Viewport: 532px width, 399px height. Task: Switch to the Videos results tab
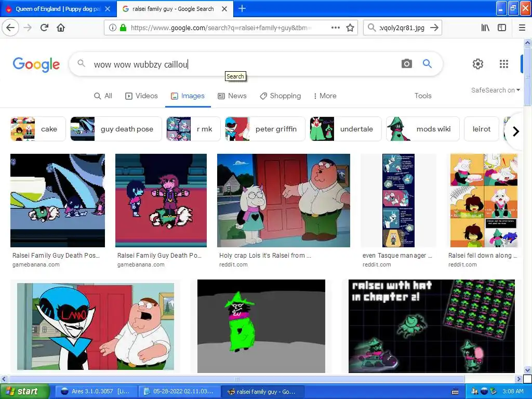tap(141, 96)
